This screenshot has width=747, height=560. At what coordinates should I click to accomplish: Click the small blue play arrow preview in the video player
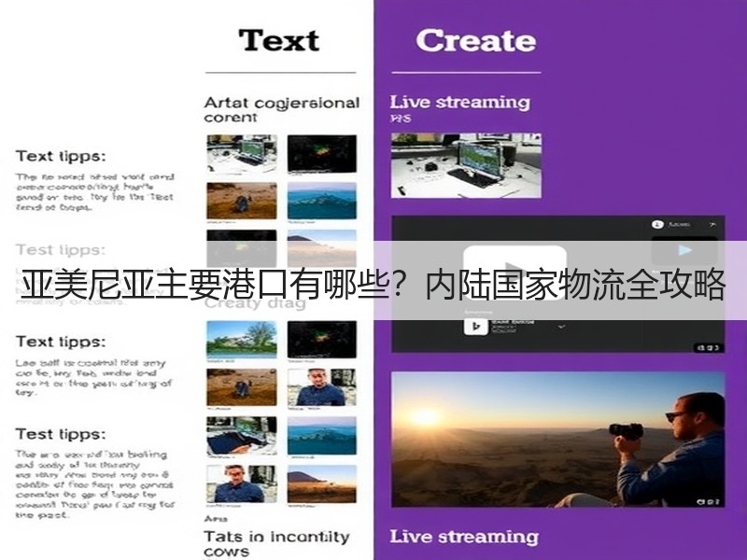[684, 250]
